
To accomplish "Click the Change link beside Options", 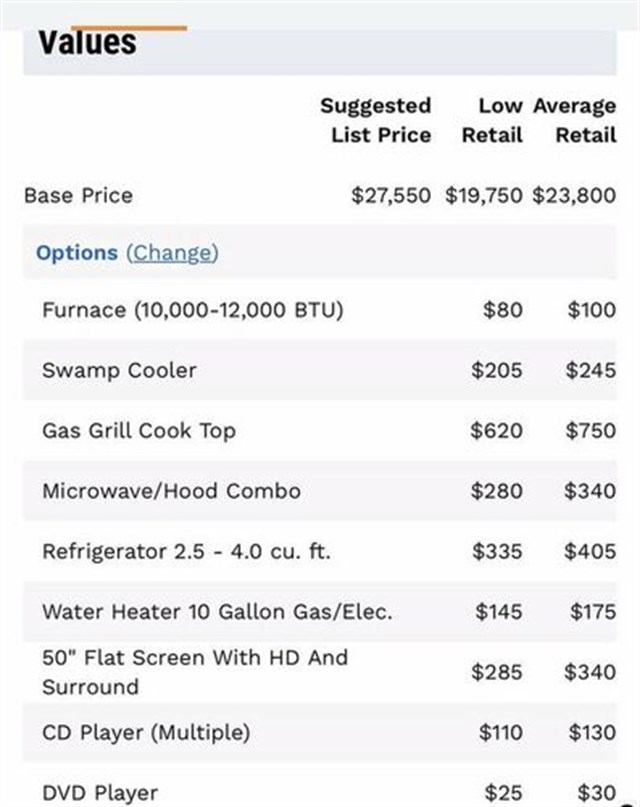I will point(172,253).
